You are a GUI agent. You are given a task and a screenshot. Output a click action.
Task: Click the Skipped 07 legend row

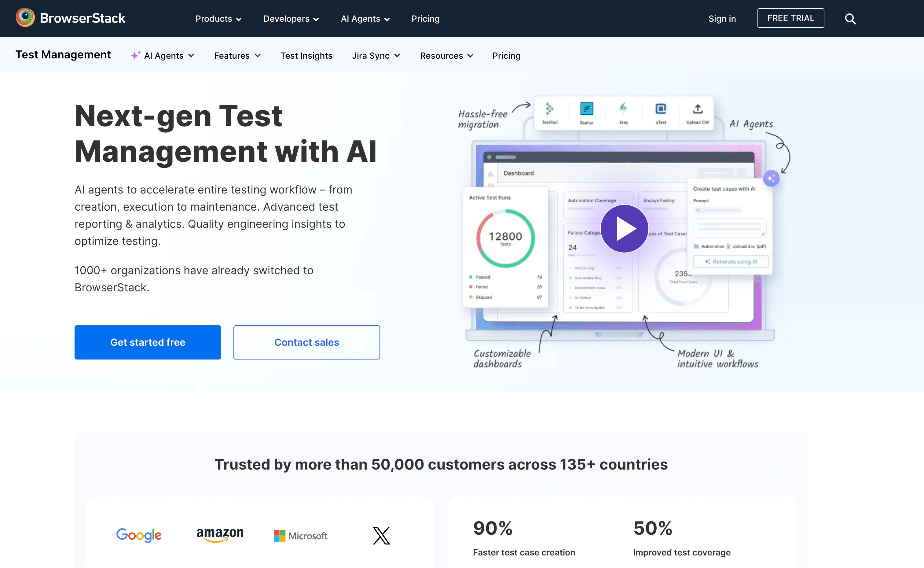coord(505,297)
